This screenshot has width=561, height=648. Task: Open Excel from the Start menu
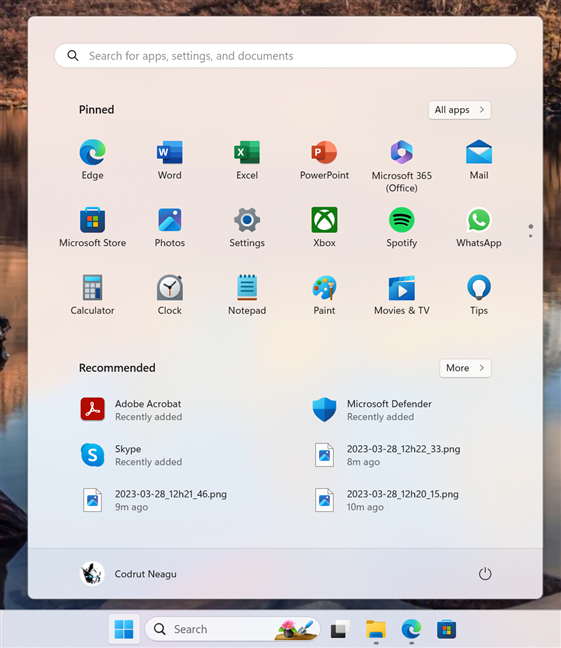pos(247,160)
